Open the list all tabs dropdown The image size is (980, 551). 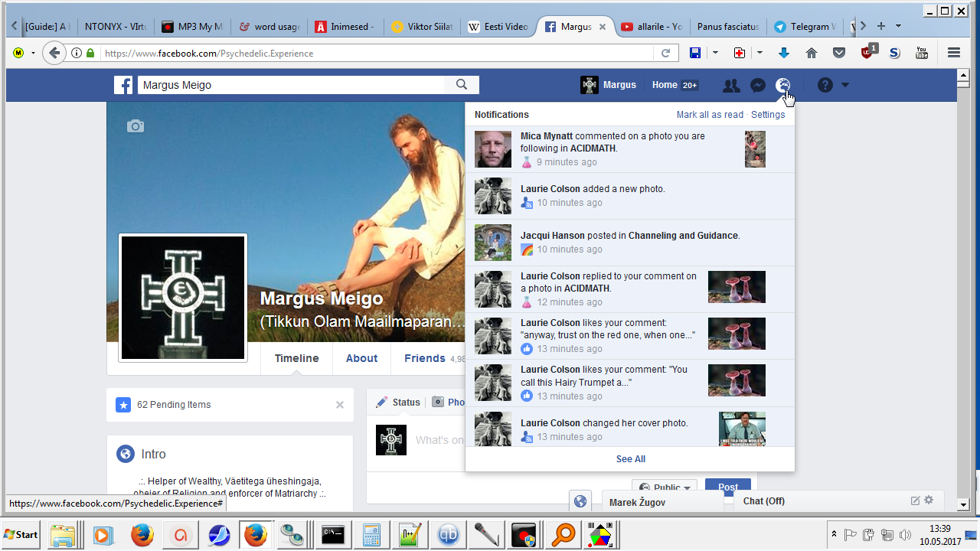pos(898,26)
